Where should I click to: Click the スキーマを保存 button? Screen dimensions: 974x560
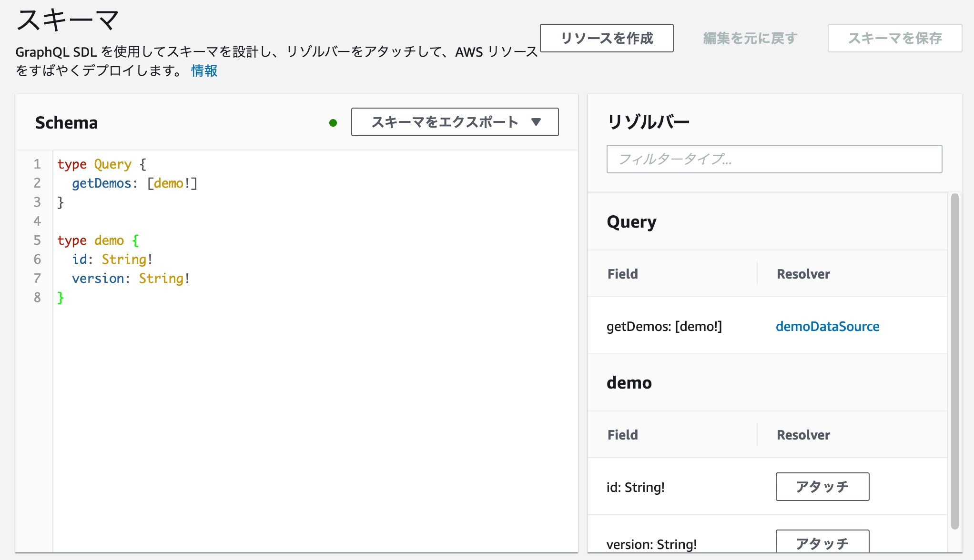tap(894, 38)
